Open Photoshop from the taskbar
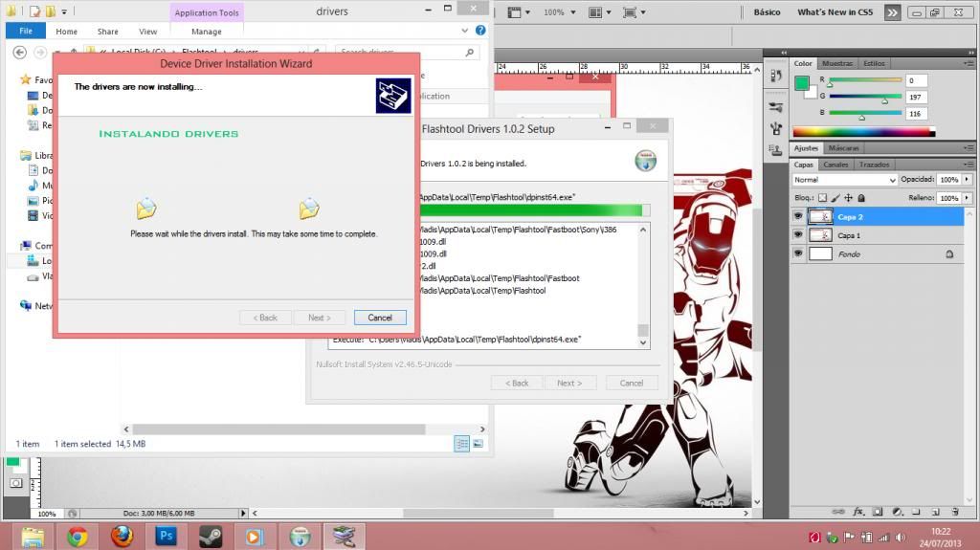 click(x=167, y=537)
